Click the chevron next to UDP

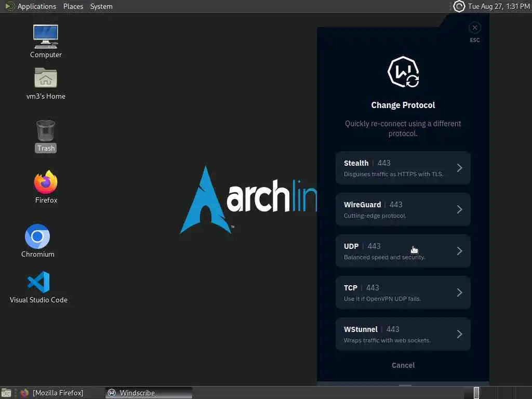(x=459, y=251)
